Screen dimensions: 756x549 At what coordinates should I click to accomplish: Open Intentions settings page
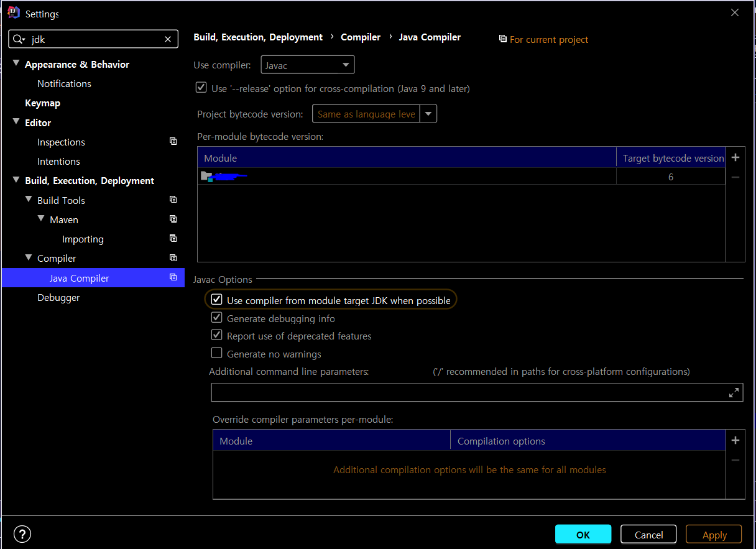point(58,161)
